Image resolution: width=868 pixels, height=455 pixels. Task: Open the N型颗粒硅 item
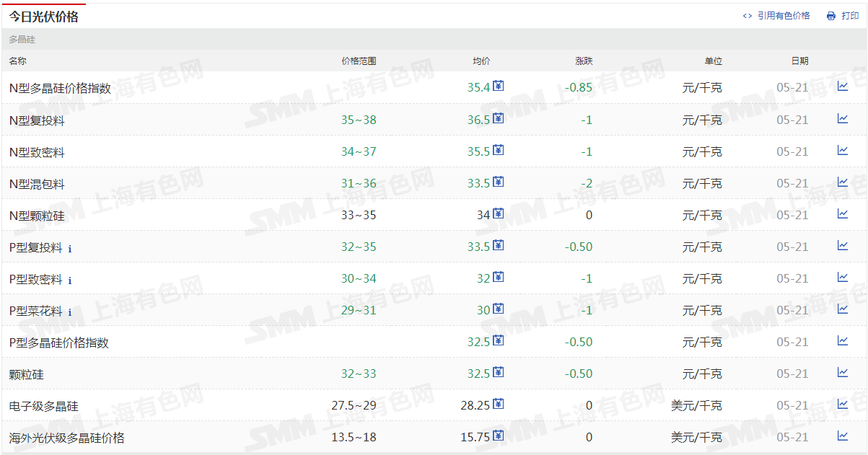(37, 215)
